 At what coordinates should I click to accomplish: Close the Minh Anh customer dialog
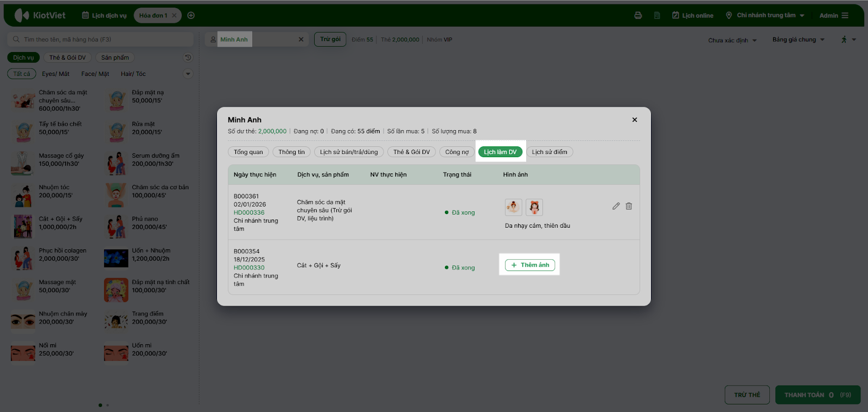[635, 120]
